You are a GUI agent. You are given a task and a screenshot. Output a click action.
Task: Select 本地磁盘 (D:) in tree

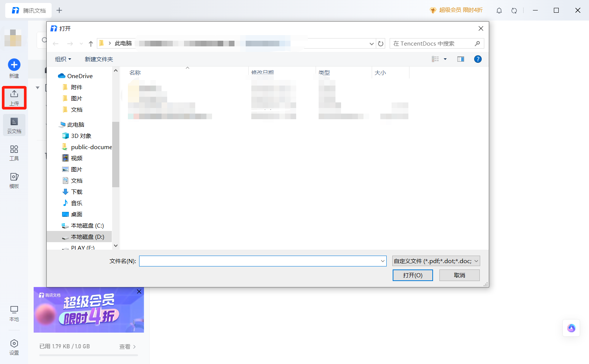pos(79,237)
